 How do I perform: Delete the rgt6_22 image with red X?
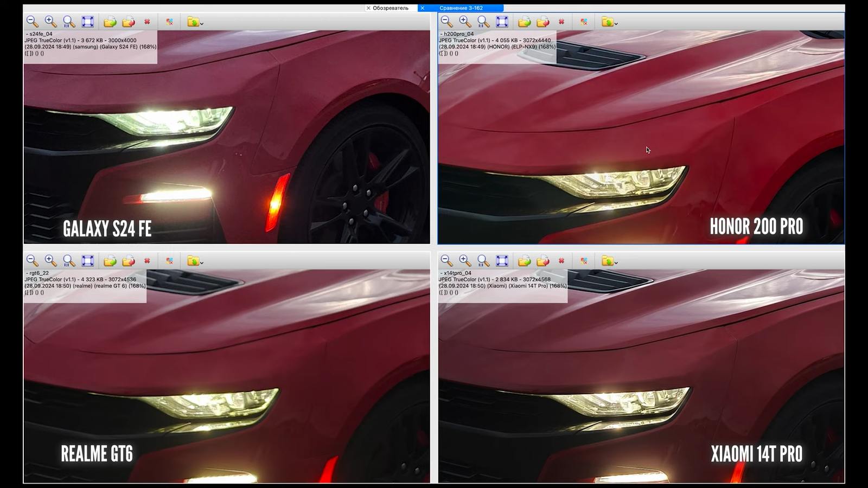tap(147, 261)
